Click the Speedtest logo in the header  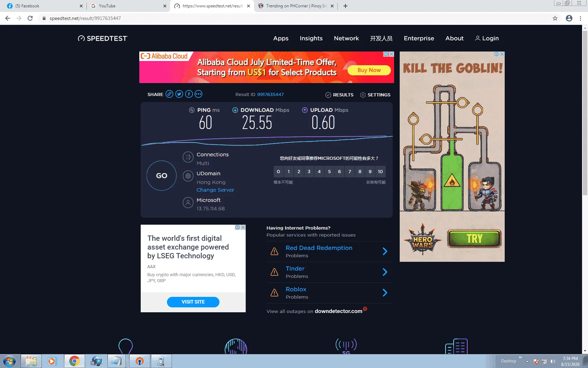point(103,38)
